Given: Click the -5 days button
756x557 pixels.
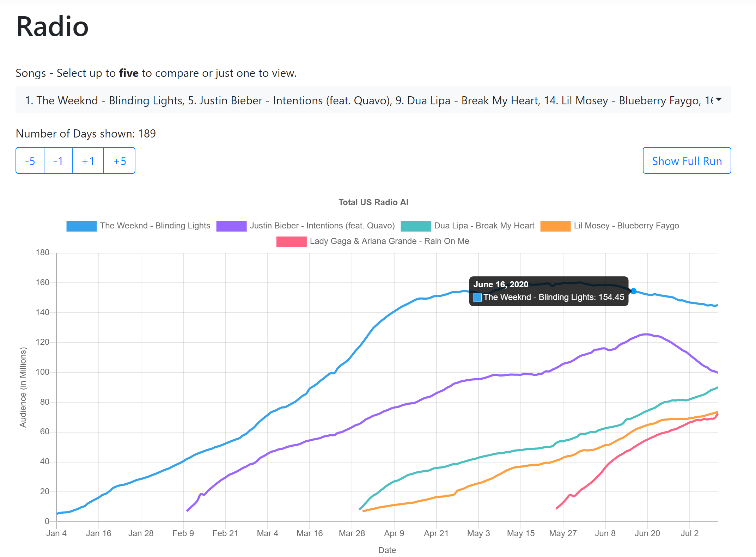Looking at the screenshot, I should (30, 161).
